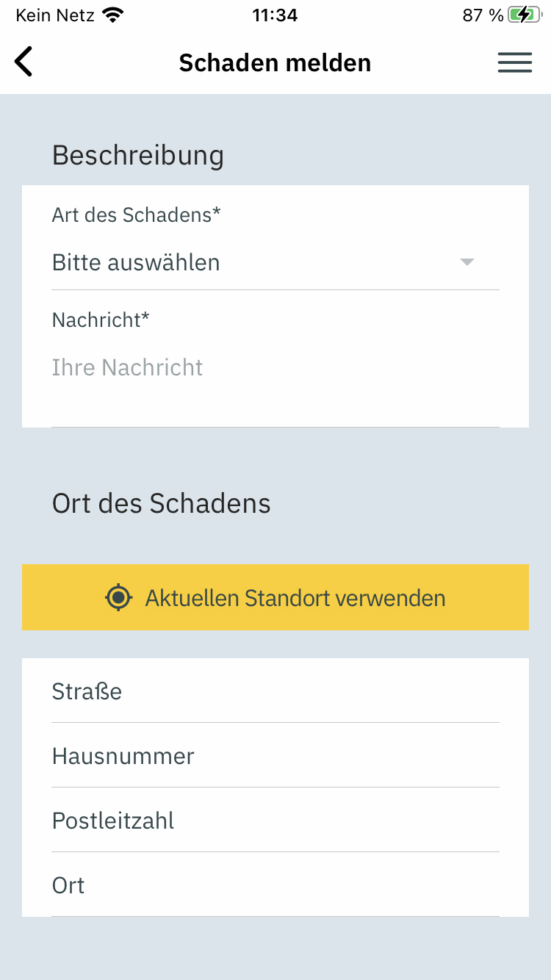The height and width of the screenshot is (980, 551).
Task: Click the crosshair location icon
Action: (x=118, y=597)
